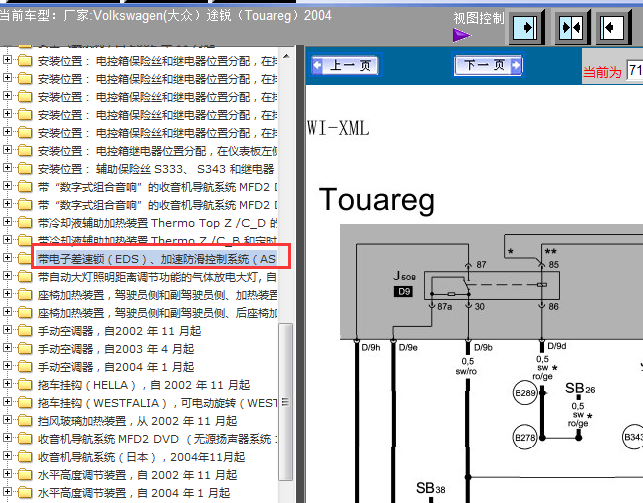
Task: Select 水平高度调节装置，自2002年11月起
Action: tap(137, 476)
